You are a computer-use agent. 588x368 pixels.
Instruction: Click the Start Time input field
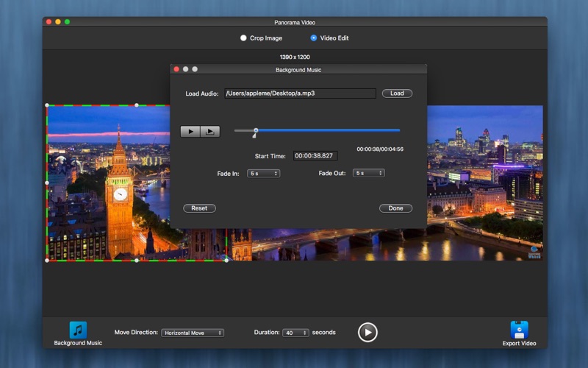[315, 156]
